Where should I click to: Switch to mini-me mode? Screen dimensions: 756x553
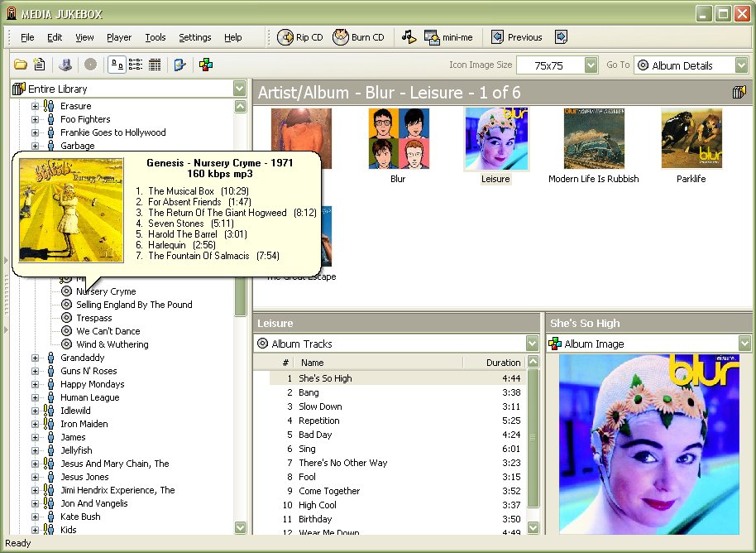tap(448, 37)
